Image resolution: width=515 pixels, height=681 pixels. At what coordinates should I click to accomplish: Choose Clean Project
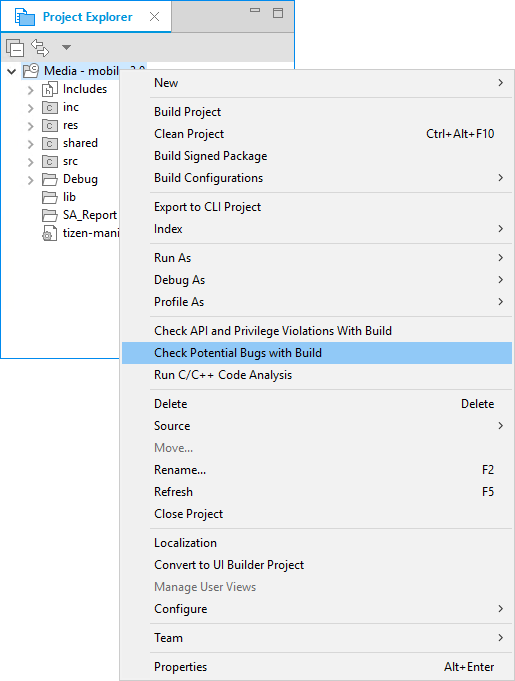[317, 134]
